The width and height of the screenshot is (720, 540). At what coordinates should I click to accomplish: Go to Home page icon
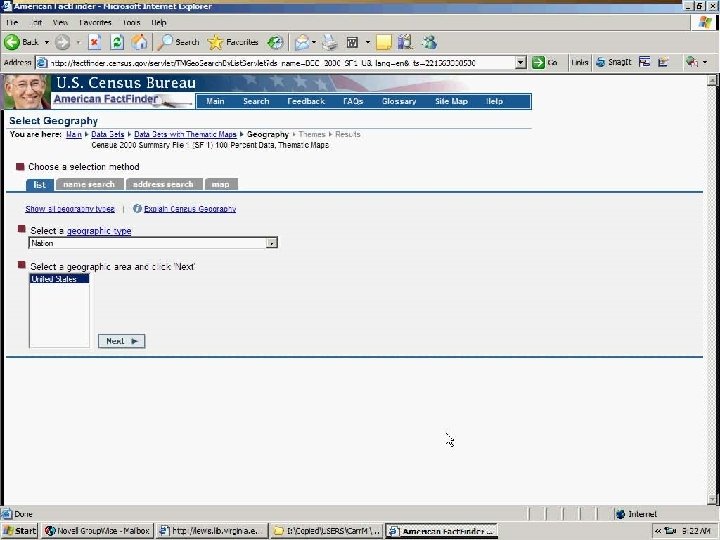(140, 42)
